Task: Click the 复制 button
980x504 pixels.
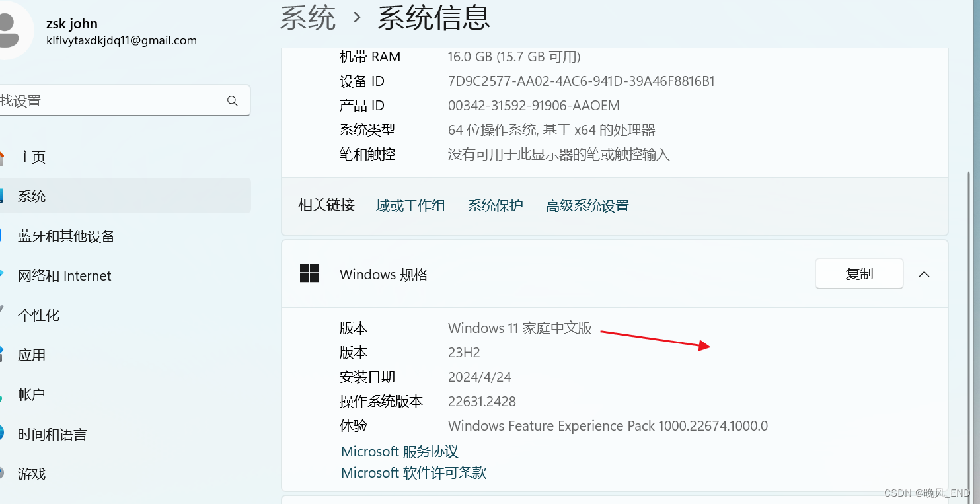Action: (x=859, y=273)
